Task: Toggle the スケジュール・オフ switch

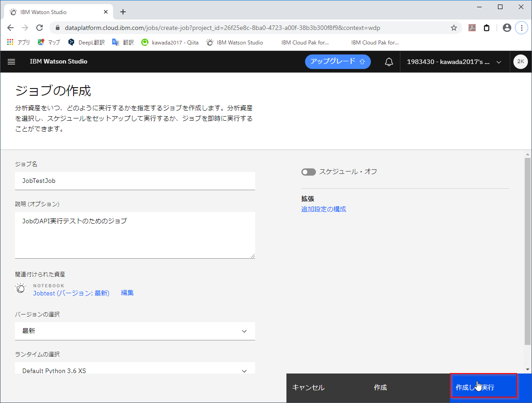Action: click(308, 172)
